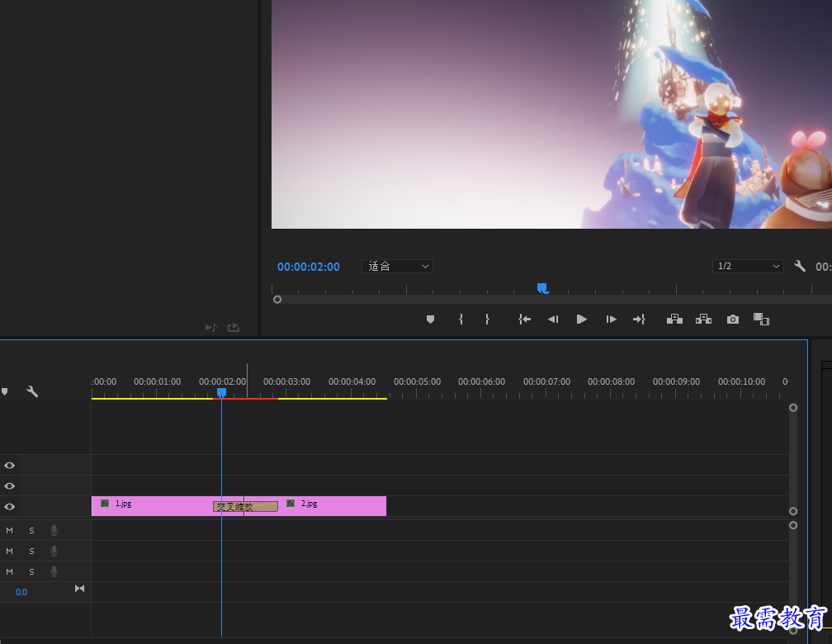Enable voice-over record on first audio track

tap(54, 530)
